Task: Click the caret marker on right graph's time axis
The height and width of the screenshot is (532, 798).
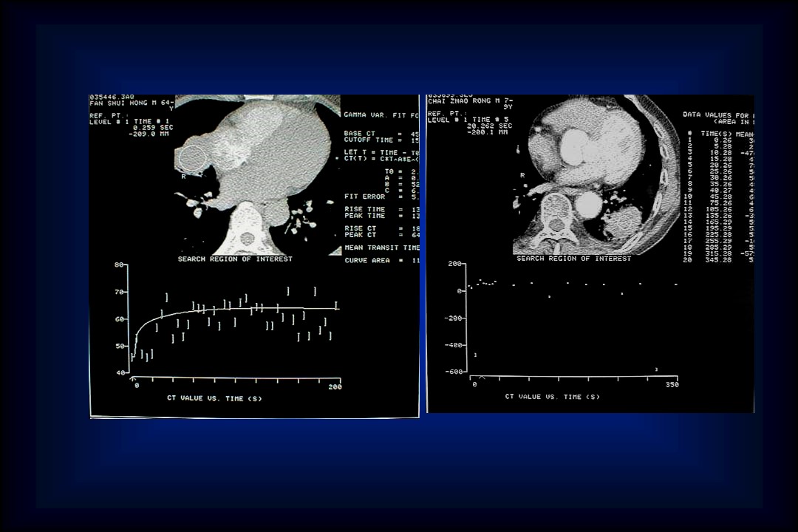Action: tap(482, 378)
